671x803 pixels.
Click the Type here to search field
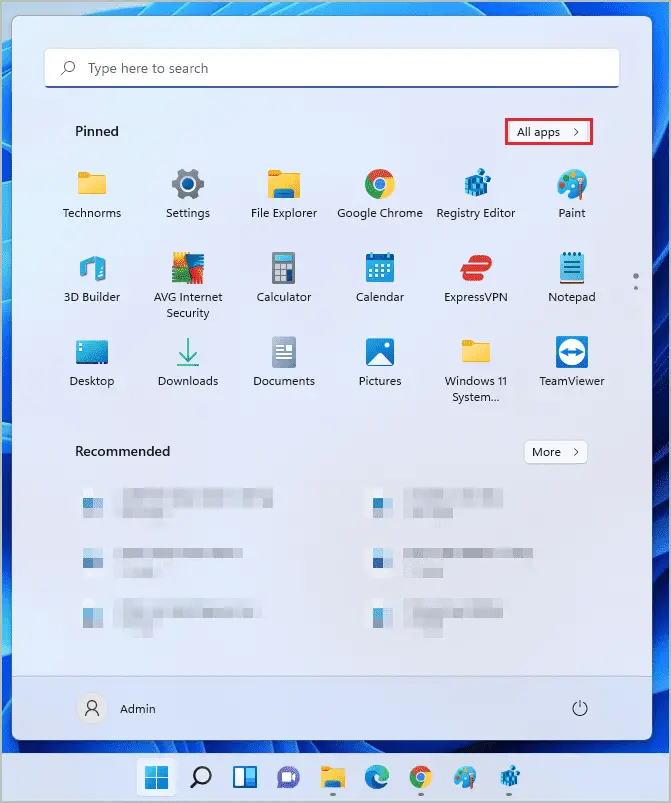(x=332, y=68)
